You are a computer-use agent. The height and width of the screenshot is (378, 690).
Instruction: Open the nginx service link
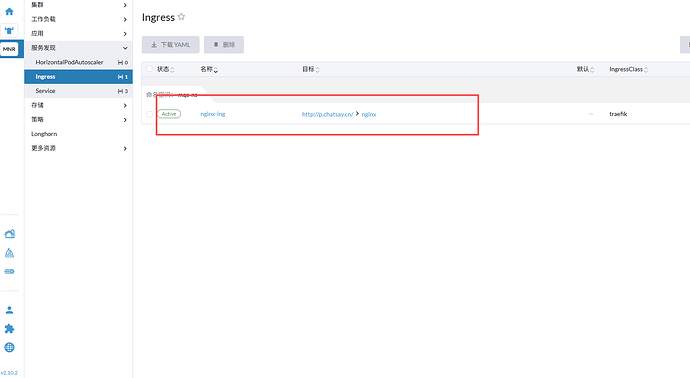pyautogui.click(x=369, y=114)
